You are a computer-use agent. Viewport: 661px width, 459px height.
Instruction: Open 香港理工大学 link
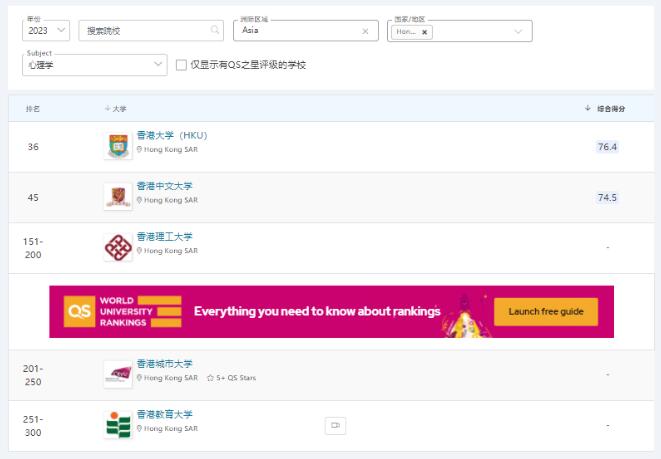coord(164,236)
